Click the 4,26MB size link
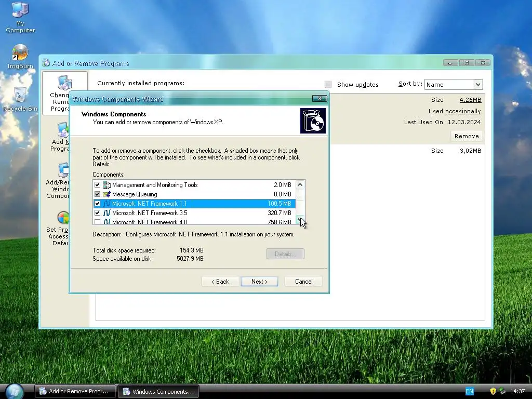 click(470, 100)
